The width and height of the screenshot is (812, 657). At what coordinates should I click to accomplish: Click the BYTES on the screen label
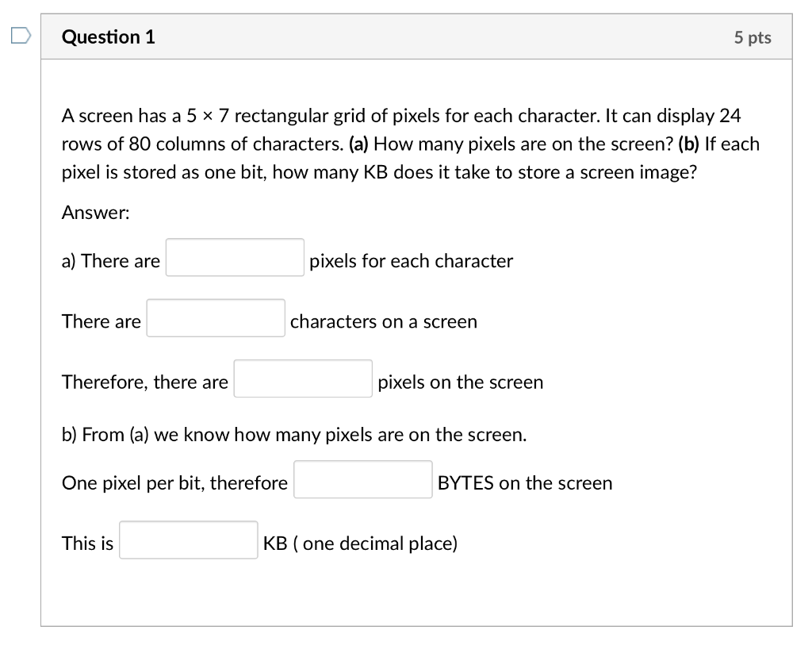click(524, 483)
